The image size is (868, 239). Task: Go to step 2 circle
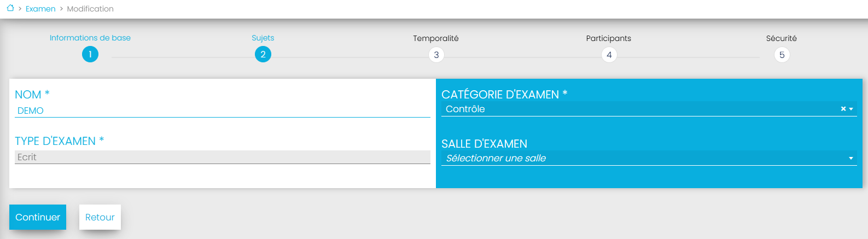(x=263, y=54)
